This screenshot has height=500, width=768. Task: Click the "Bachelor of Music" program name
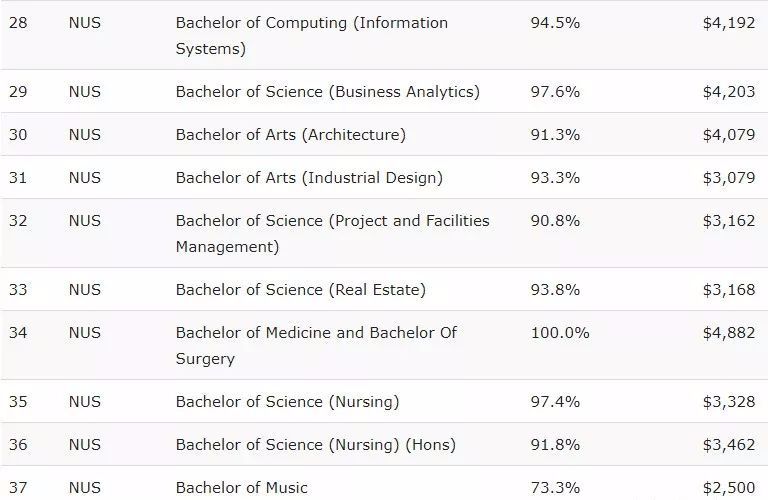coord(241,488)
